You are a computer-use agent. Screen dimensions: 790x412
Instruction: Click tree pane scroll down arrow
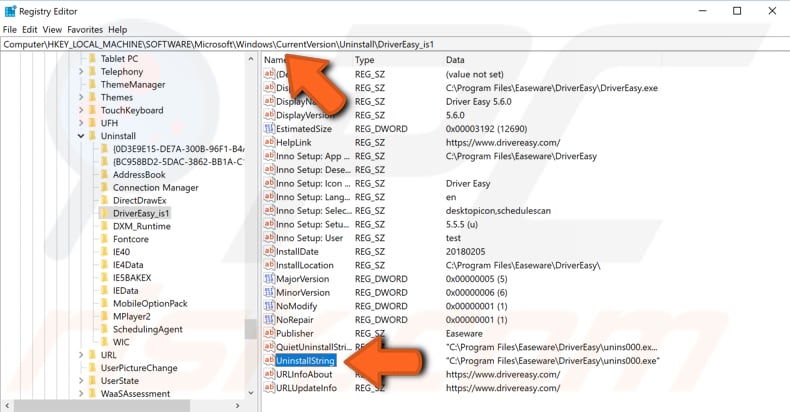coord(251,393)
